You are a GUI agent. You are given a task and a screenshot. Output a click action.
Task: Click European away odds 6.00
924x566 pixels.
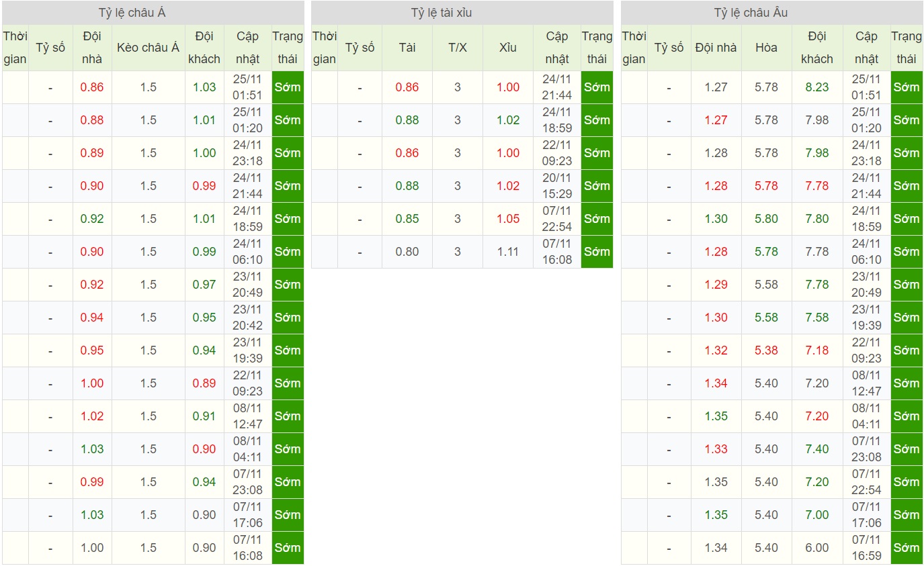pos(817,548)
